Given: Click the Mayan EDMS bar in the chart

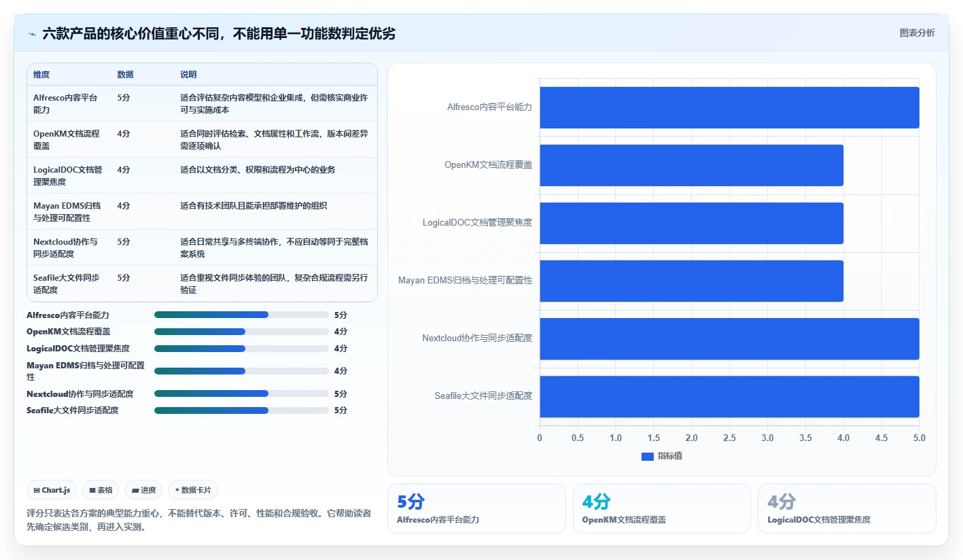Looking at the screenshot, I should click(x=691, y=281).
